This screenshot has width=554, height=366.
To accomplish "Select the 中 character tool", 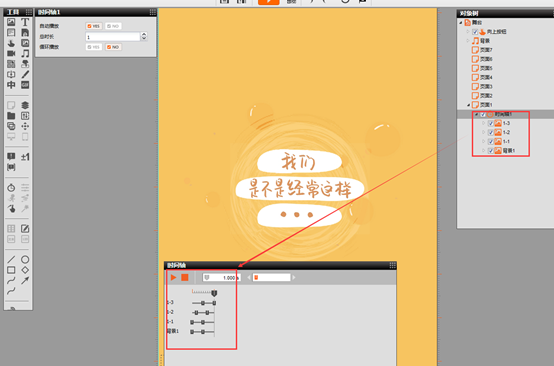I will pyautogui.click(x=11, y=85).
